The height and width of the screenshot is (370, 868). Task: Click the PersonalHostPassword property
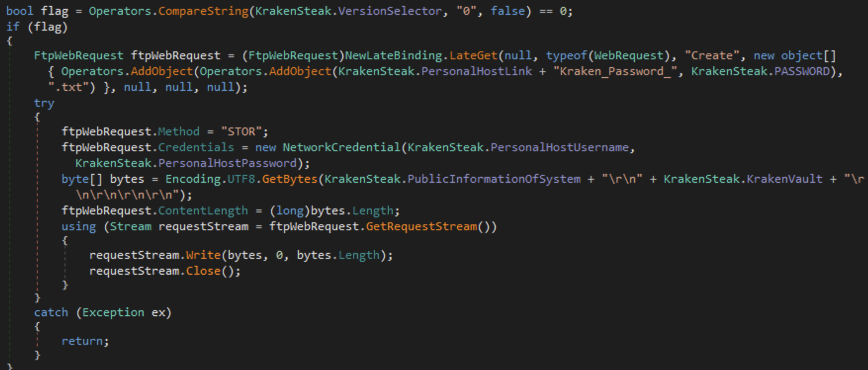pyautogui.click(x=227, y=163)
